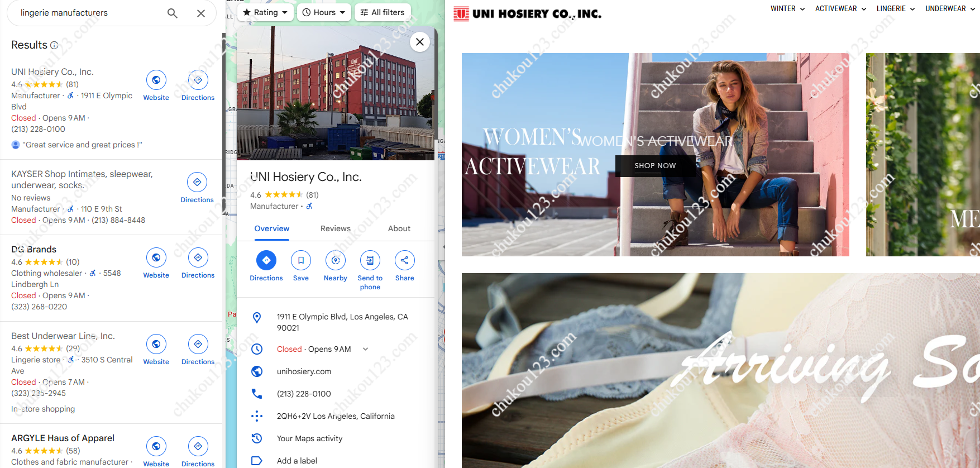Expand the opening hours chevron
This screenshot has width=980, height=468.
pos(366,349)
